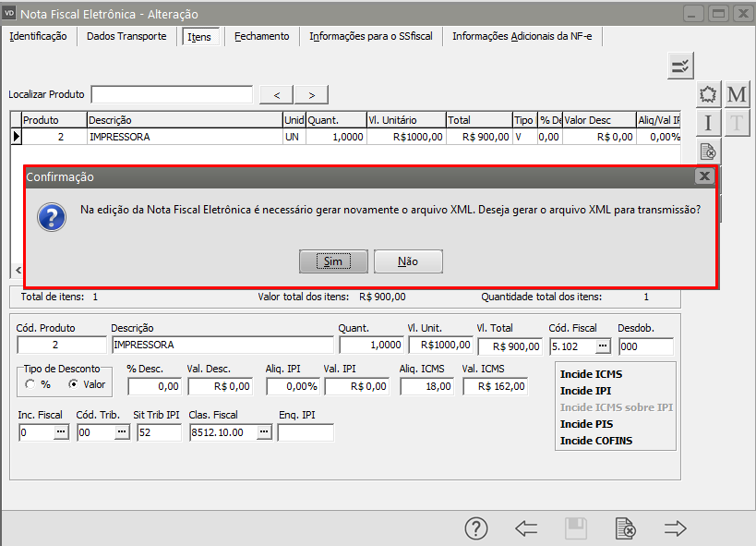Click the star-shaped badge icon button
The width and height of the screenshot is (756, 546).
(708, 94)
